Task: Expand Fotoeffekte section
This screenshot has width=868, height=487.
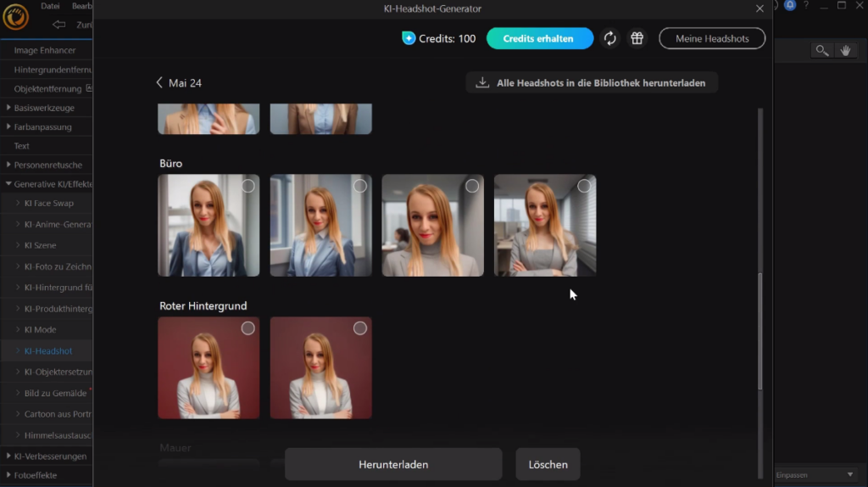Action: (8, 475)
